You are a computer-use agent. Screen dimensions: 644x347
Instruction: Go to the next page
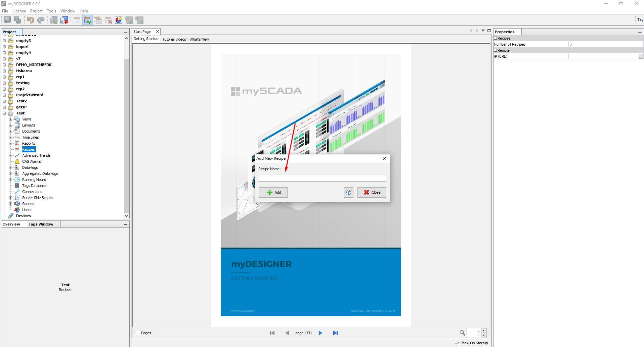coord(320,333)
